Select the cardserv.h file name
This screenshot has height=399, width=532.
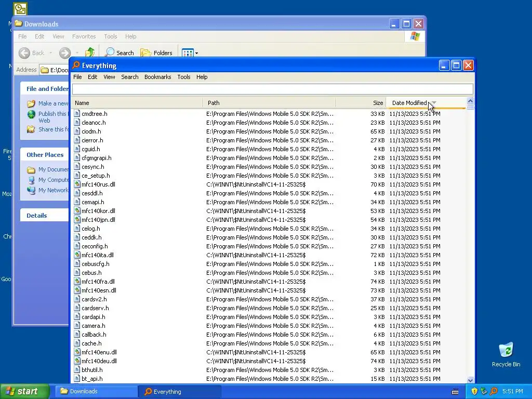[x=95, y=308]
